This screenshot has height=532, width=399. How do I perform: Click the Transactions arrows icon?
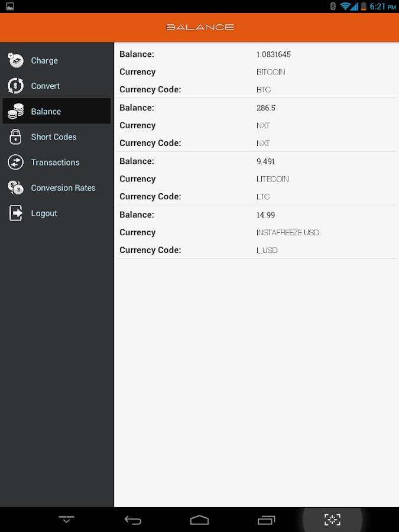(15, 162)
